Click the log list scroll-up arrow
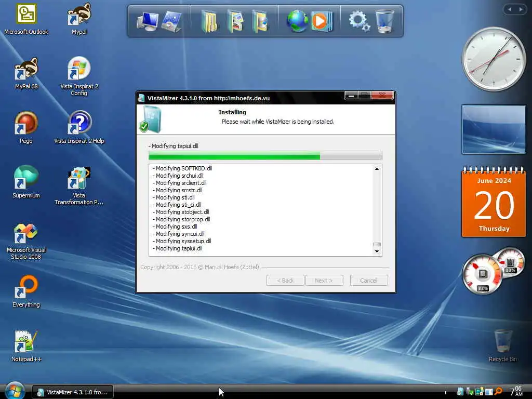Image resolution: width=532 pixels, height=399 pixels. pyautogui.click(x=377, y=169)
